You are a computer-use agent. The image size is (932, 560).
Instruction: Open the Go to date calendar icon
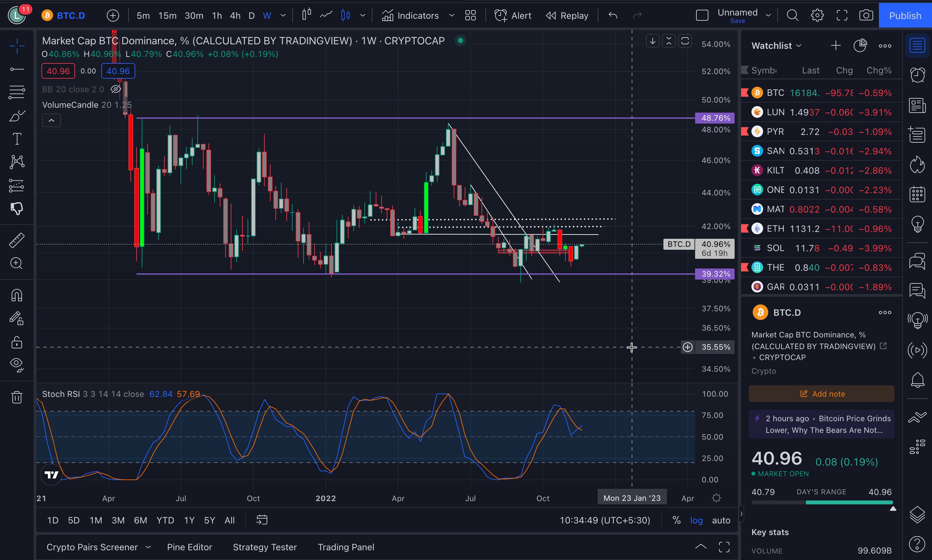(261, 520)
